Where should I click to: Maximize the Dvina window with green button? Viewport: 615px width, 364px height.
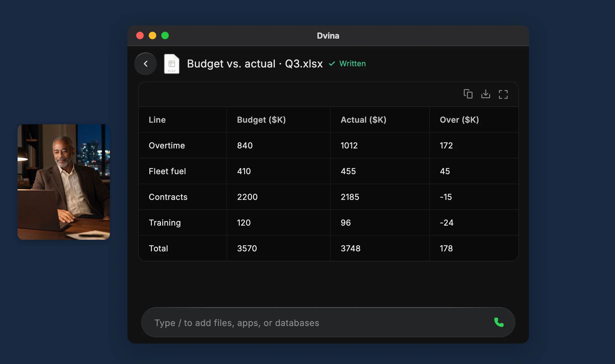pyautogui.click(x=165, y=35)
